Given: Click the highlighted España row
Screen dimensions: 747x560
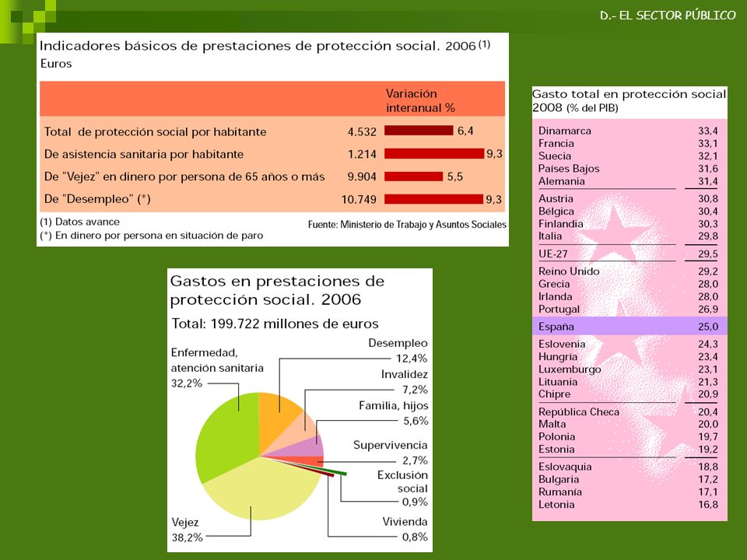Looking at the screenshot, I should [x=630, y=326].
